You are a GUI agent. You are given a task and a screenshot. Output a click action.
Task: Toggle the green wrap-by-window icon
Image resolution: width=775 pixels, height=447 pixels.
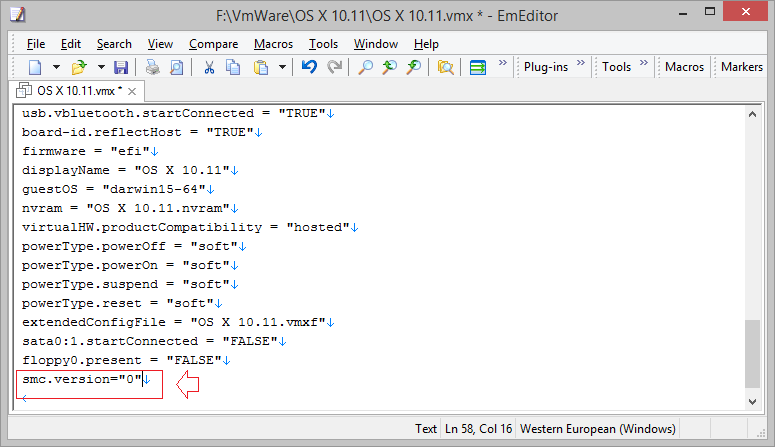(477, 67)
